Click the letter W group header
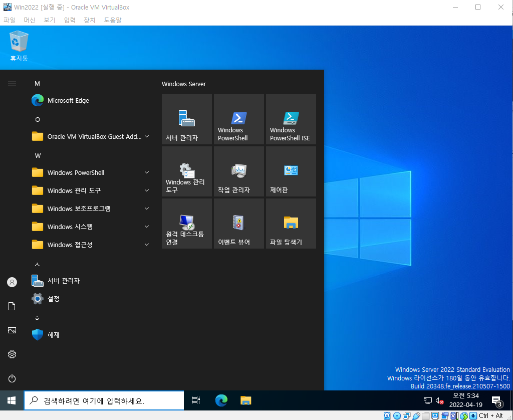 pyautogui.click(x=38, y=155)
